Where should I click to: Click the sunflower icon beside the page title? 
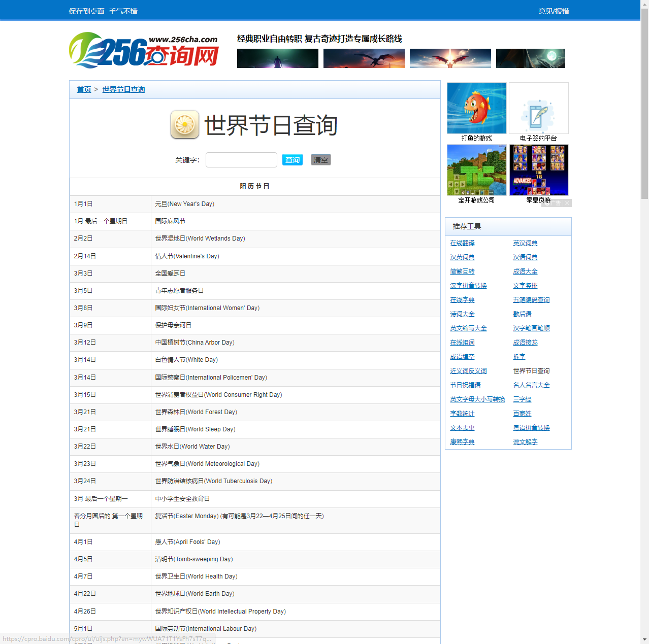pyautogui.click(x=185, y=124)
